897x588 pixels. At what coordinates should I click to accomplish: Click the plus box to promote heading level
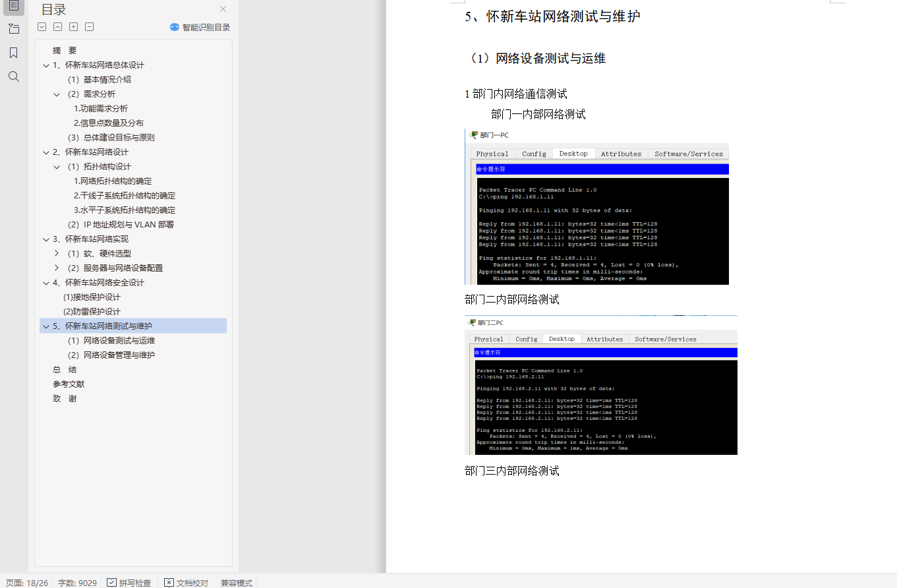pyautogui.click(x=74, y=27)
